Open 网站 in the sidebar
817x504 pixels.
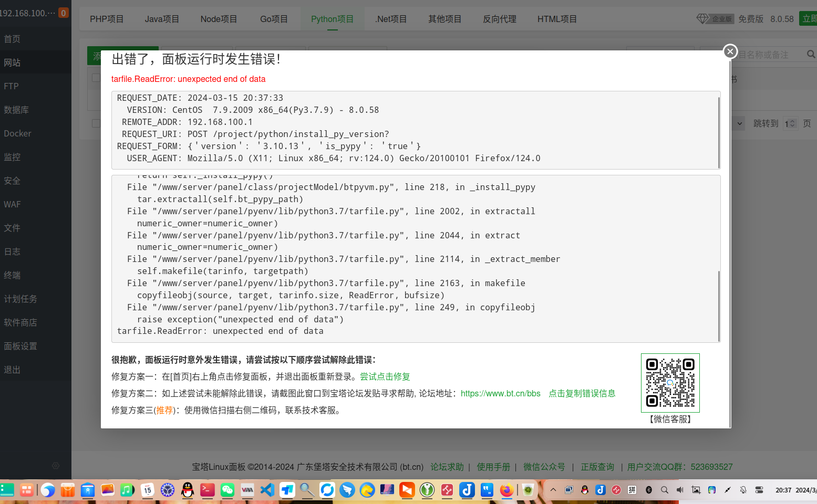pyautogui.click(x=36, y=62)
